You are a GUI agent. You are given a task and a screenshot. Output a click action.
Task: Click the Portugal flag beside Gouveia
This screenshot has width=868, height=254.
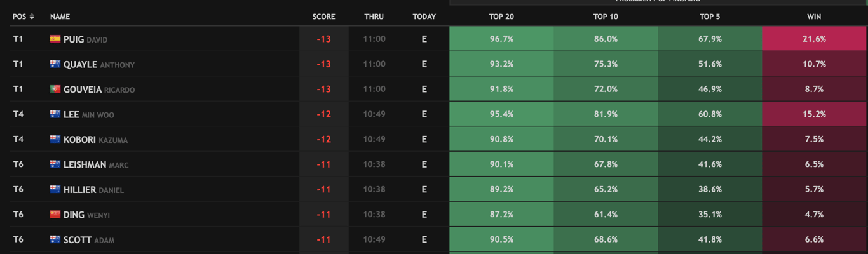pos(55,90)
